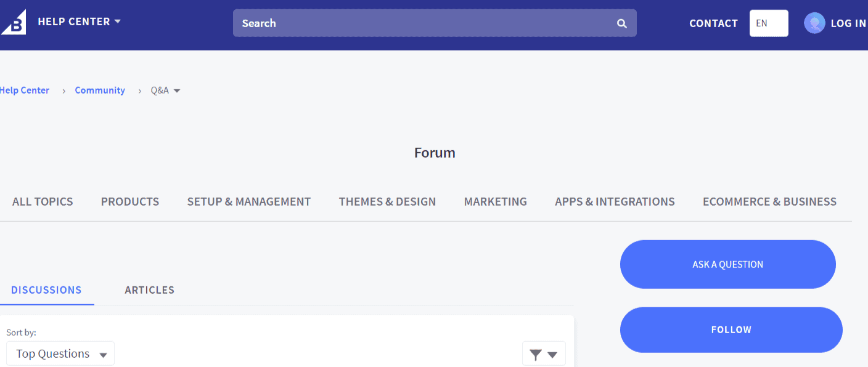This screenshot has height=367, width=868.
Task: Click the Ask a Question button
Action: click(727, 264)
